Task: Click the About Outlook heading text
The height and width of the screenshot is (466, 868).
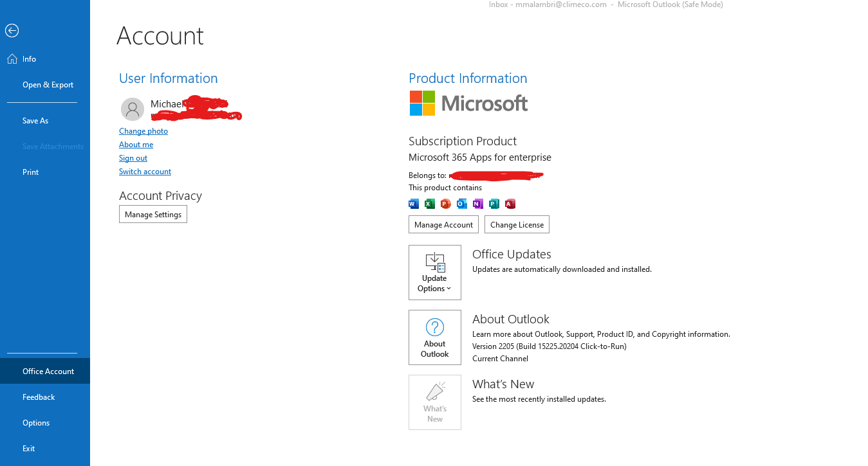Action: click(x=511, y=319)
